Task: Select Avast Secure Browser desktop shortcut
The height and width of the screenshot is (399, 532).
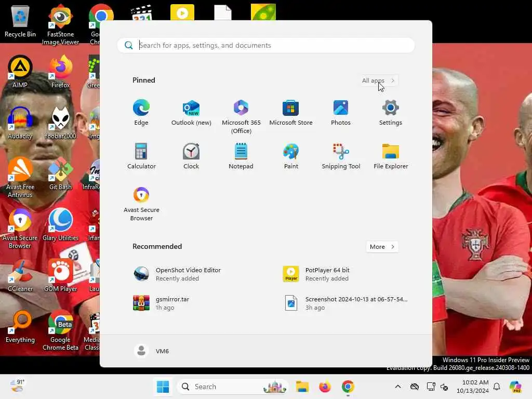Action: (20, 229)
